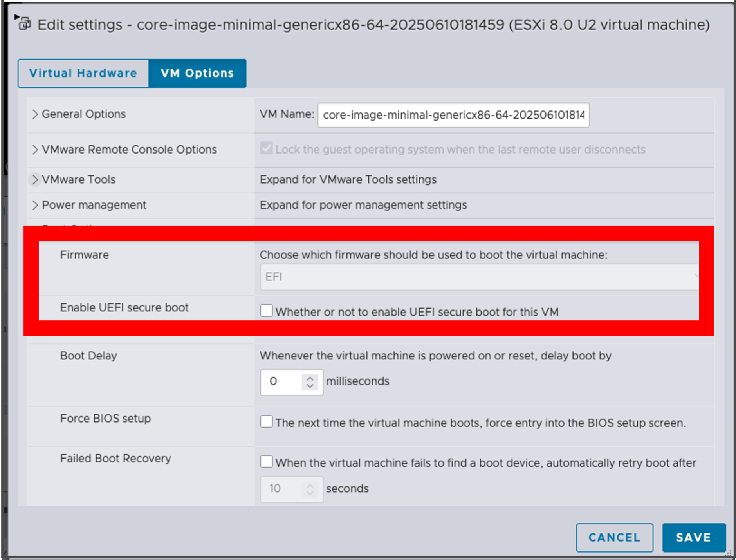Select the VM Options tab
736x560 pixels.
(x=197, y=73)
